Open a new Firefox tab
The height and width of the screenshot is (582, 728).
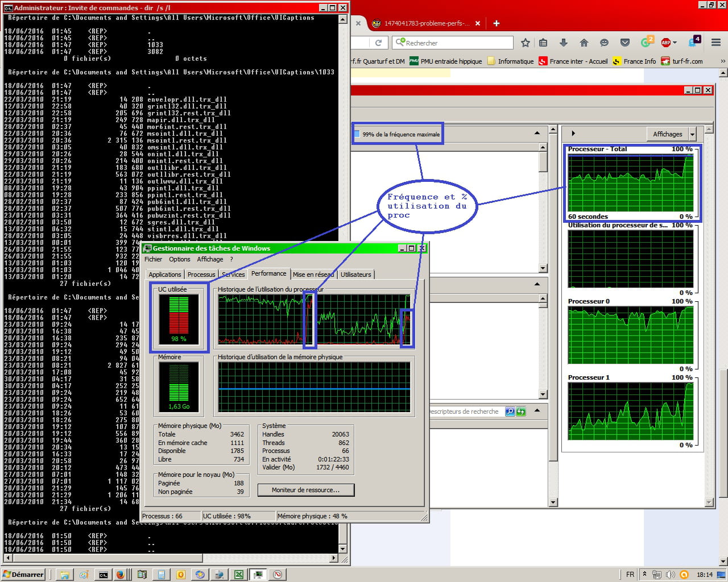[497, 23]
